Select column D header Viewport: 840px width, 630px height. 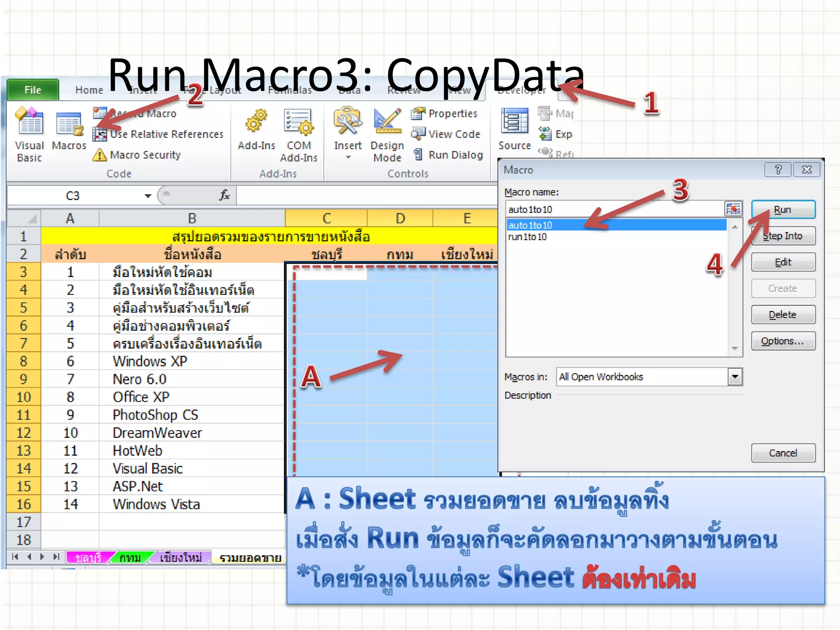(400, 218)
